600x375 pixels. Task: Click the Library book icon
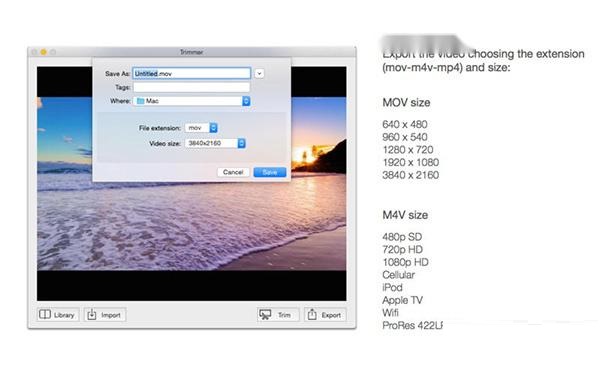point(45,315)
